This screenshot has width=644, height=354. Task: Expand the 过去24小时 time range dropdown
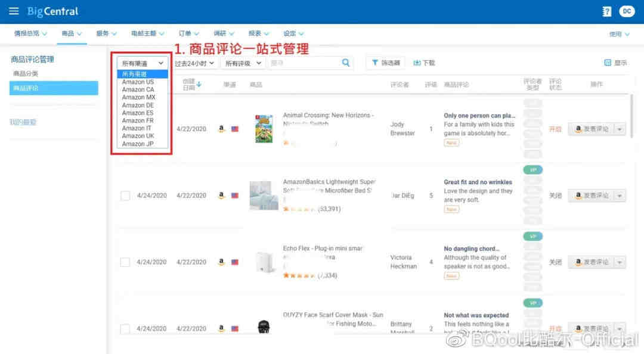coord(194,63)
